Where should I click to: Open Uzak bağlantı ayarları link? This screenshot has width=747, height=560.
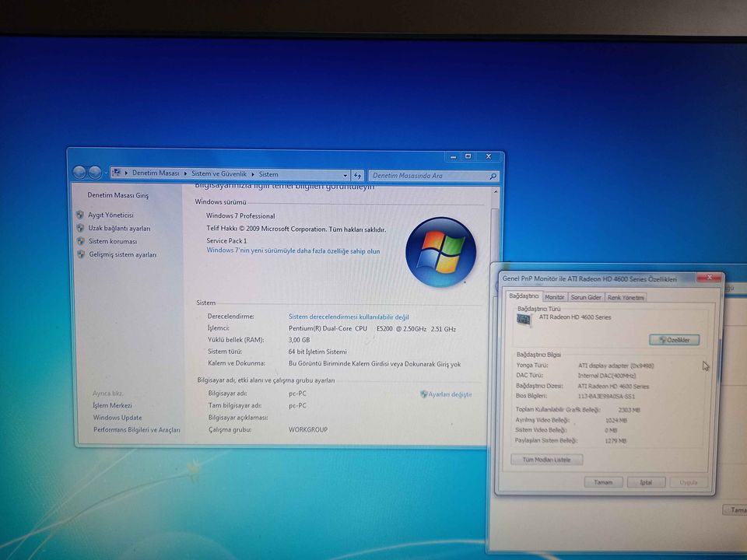[119, 229]
